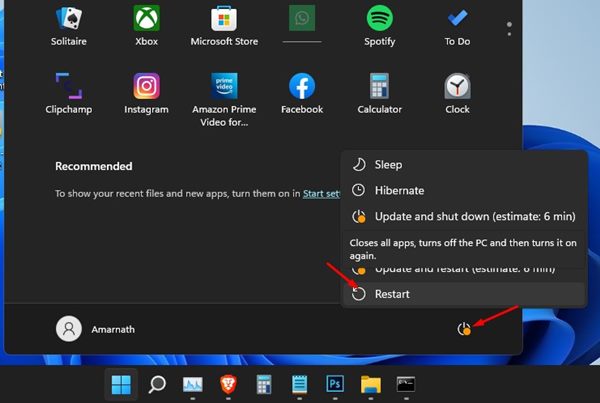Screen dimensions: 600x403
Task: Switch to Photoshop on the taskbar
Action: click(335, 383)
